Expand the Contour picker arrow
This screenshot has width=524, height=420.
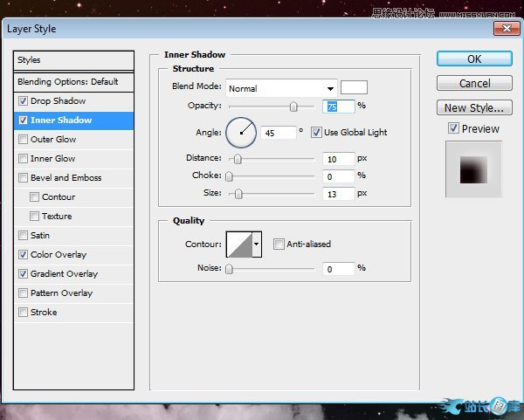pyautogui.click(x=257, y=244)
